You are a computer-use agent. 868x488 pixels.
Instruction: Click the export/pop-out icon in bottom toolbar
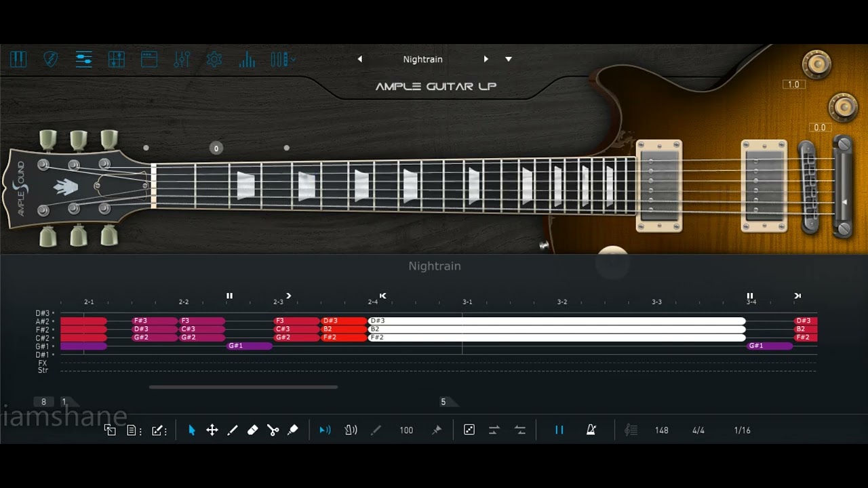click(110, 430)
